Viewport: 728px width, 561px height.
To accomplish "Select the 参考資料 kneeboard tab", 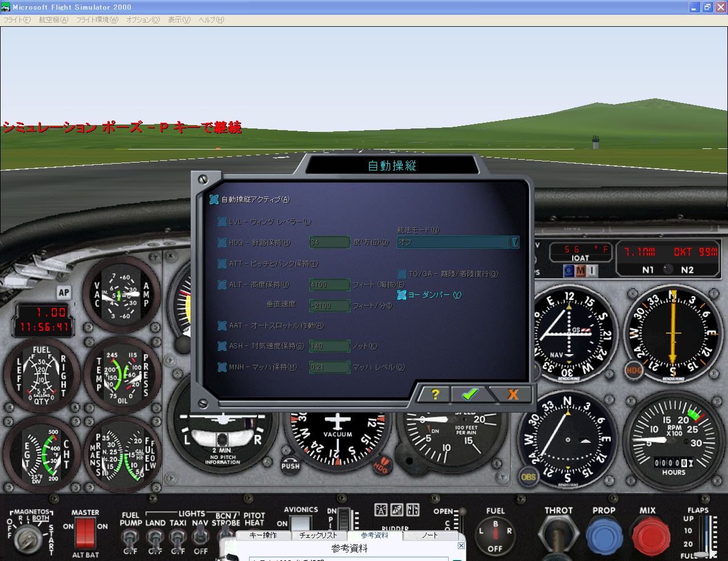I will [x=374, y=535].
